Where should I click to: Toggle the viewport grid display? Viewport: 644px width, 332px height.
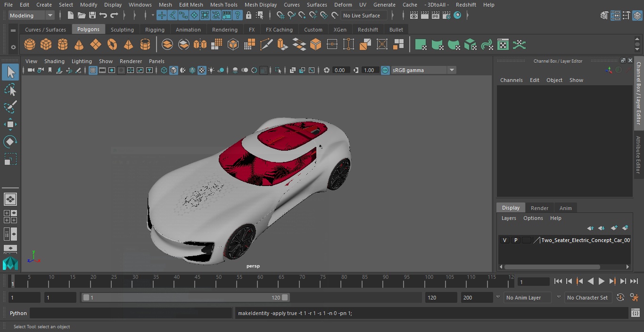[93, 70]
